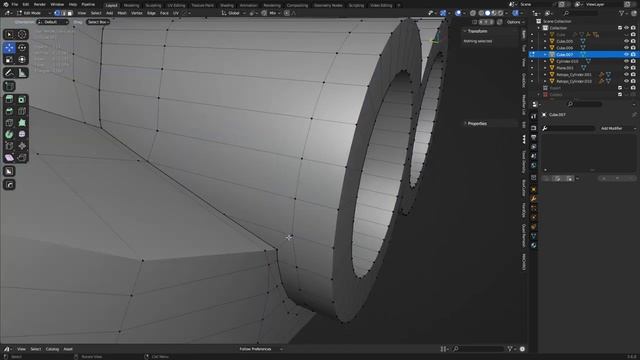Viewport: 640px width, 360px height.
Task: Select the Measure ruler tool
Action: (22, 73)
